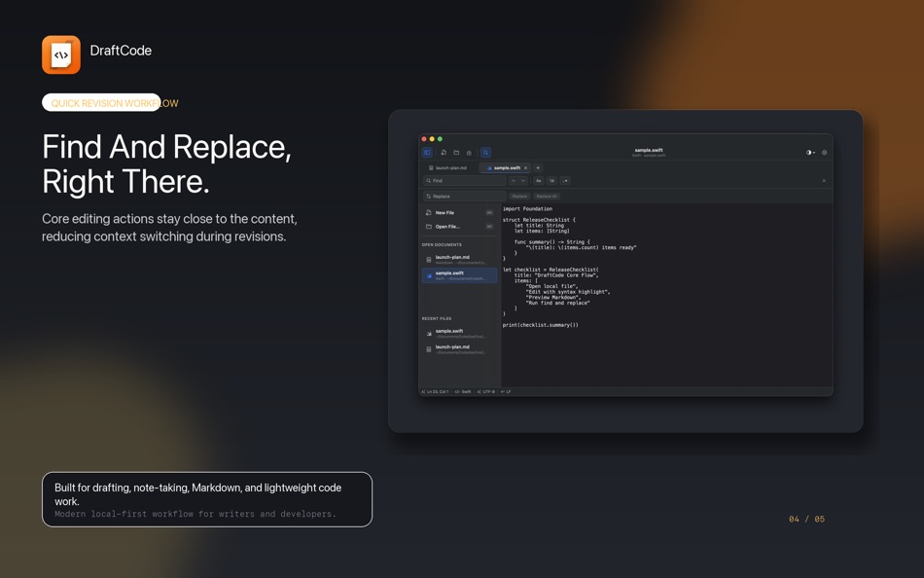
Task: Click the 'print(checklist.summary())' code line
Action: click(x=541, y=325)
